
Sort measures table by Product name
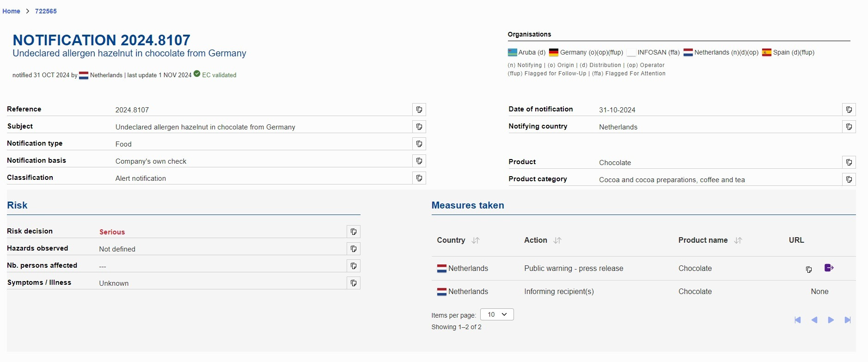point(738,240)
